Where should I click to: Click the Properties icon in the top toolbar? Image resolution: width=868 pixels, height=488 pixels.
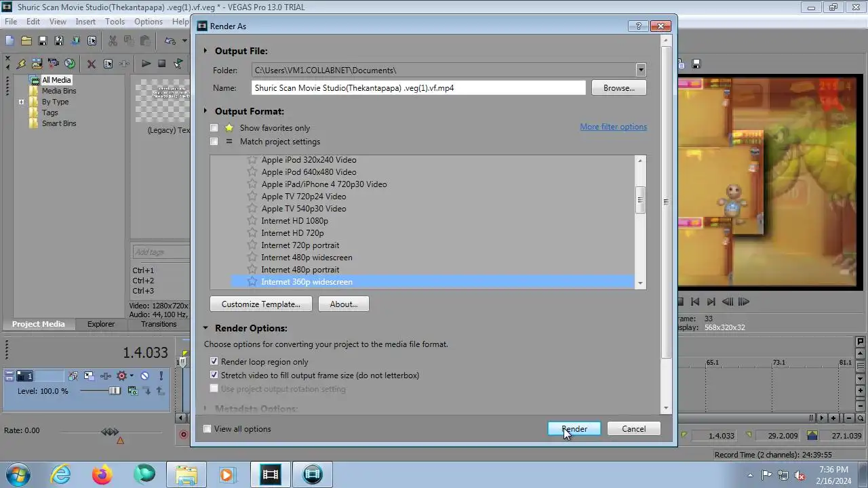click(92, 41)
